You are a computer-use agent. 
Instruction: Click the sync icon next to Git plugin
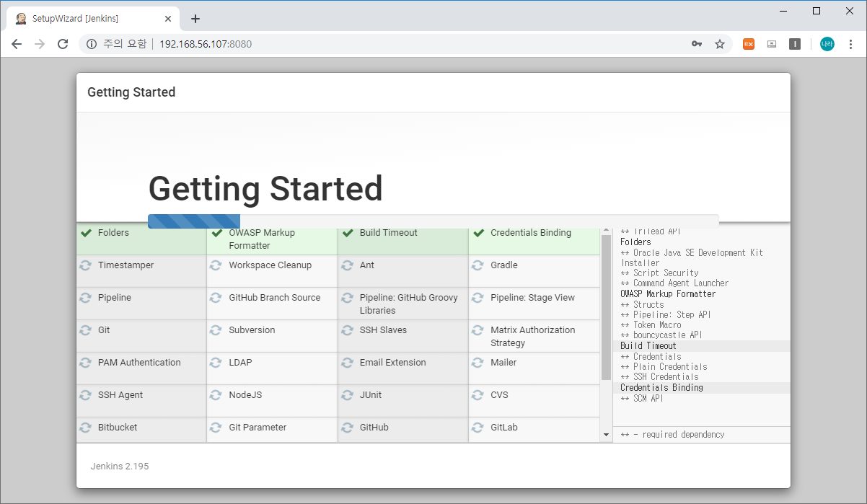click(86, 330)
